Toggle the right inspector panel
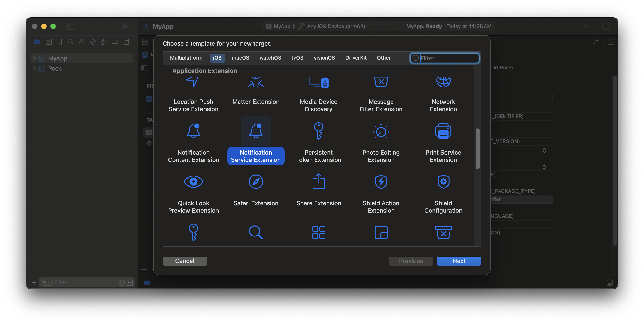 tap(607, 26)
